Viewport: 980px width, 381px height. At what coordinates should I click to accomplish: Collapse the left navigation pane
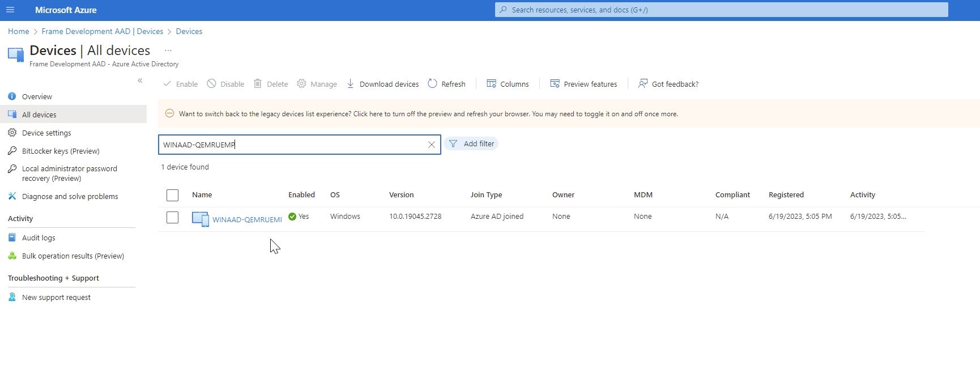point(140,81)
